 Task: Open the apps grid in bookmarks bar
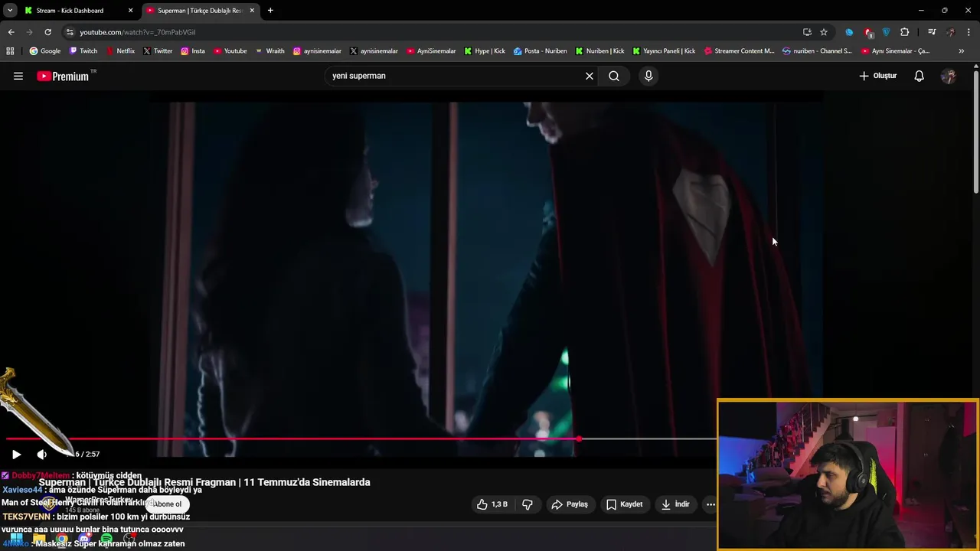(x=10, y=51)
